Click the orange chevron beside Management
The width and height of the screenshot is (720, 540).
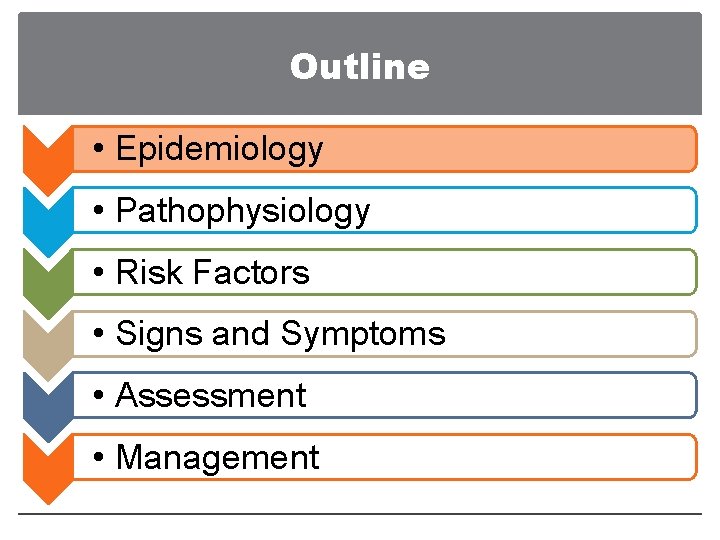pos(45,466)
